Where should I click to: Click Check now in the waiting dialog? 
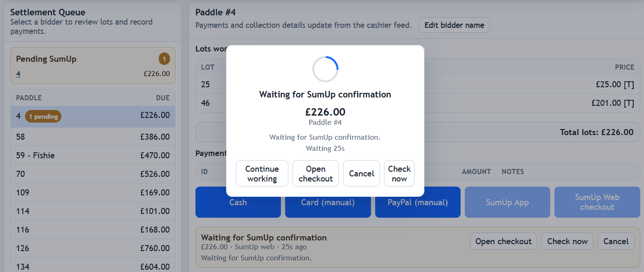click(x=399, y=174)
